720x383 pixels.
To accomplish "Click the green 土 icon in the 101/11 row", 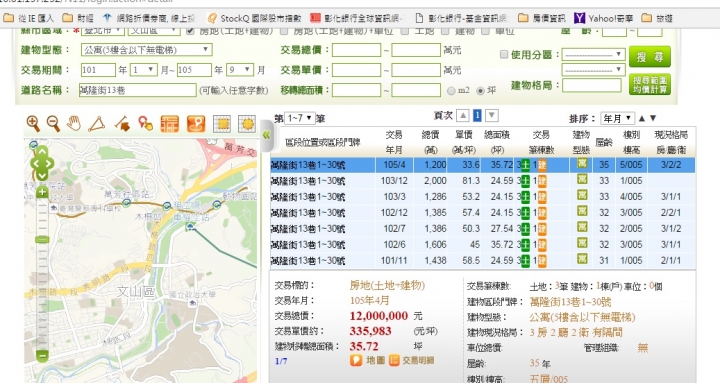I will coord(525,261).
